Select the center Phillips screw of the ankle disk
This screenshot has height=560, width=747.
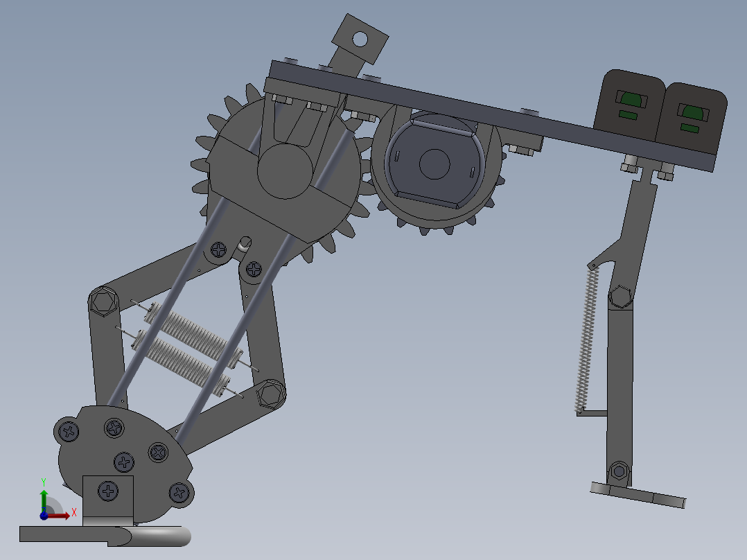(124, 462)
